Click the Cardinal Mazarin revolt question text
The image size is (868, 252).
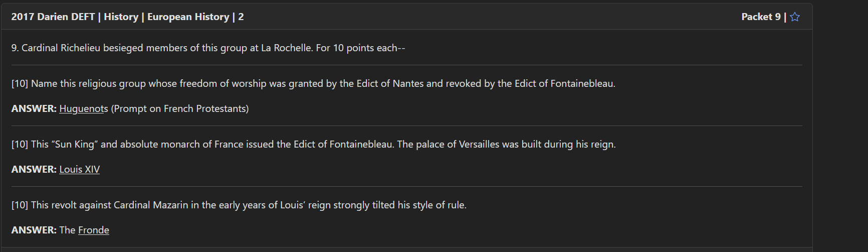point(248,205)
